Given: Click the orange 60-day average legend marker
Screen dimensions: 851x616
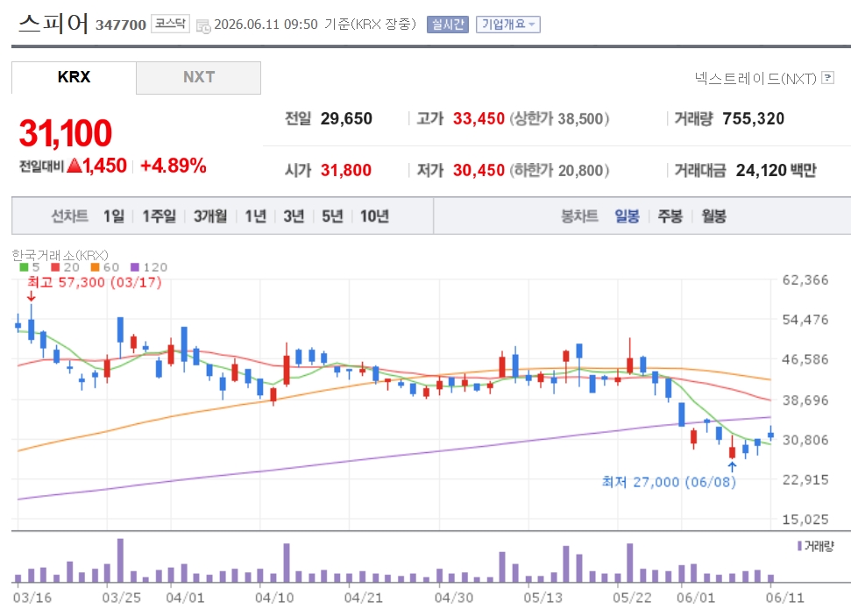Looking at the screenshot, I should point(95,267).
